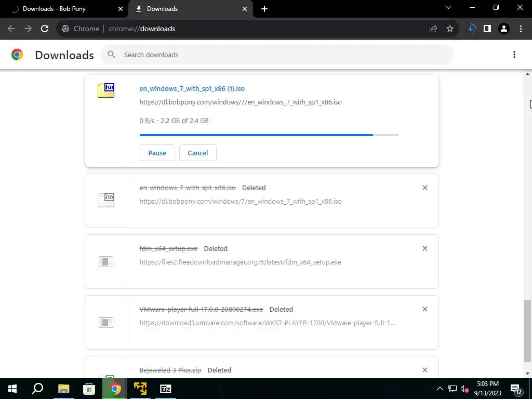This screenshot has width=532, height=399.
Task: Close the active Downloads tab
Action: 245,9
